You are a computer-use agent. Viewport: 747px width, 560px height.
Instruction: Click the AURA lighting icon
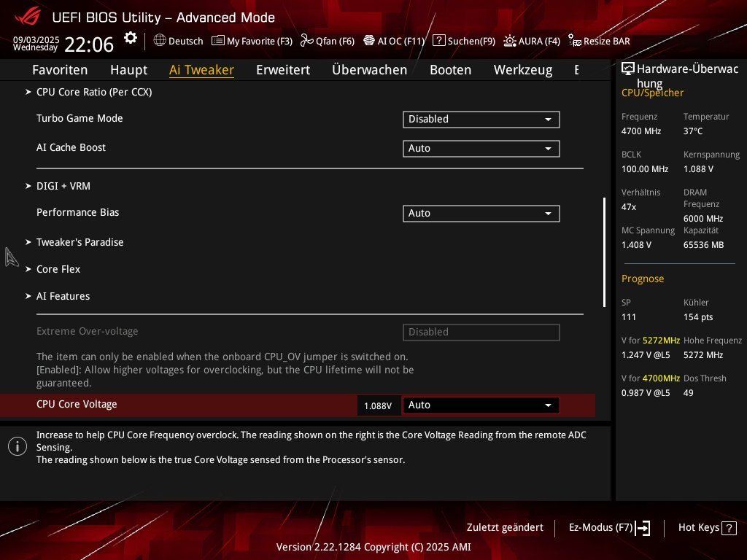tap(510, 41)
